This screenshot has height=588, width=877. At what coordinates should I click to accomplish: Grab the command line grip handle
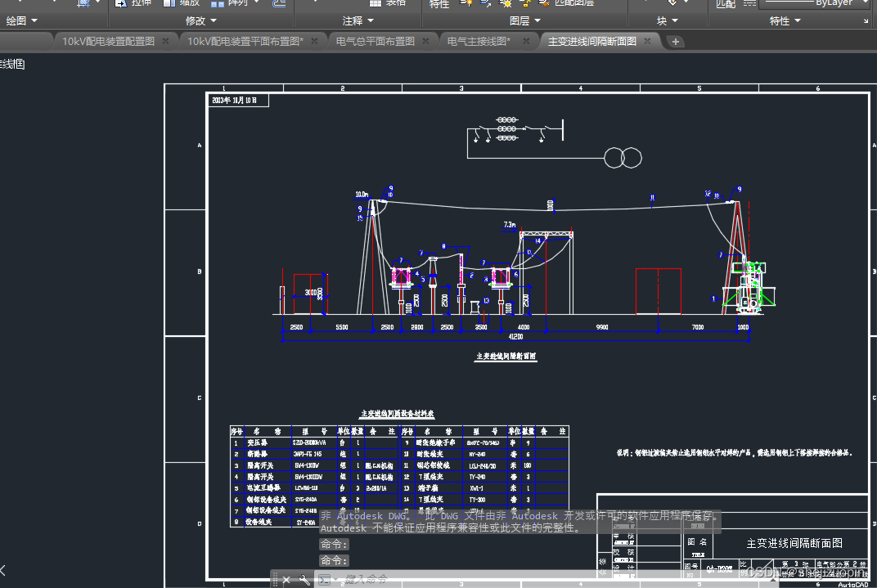tap(275, 580)
